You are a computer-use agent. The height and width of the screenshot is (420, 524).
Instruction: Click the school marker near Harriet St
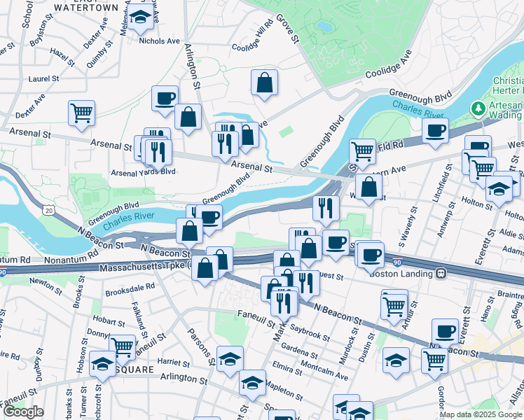(x=230, y=361)
